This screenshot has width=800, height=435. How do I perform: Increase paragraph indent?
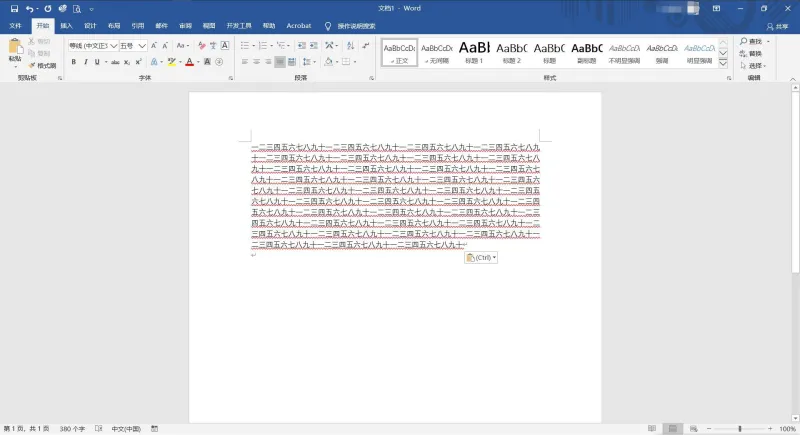(314, 46)
